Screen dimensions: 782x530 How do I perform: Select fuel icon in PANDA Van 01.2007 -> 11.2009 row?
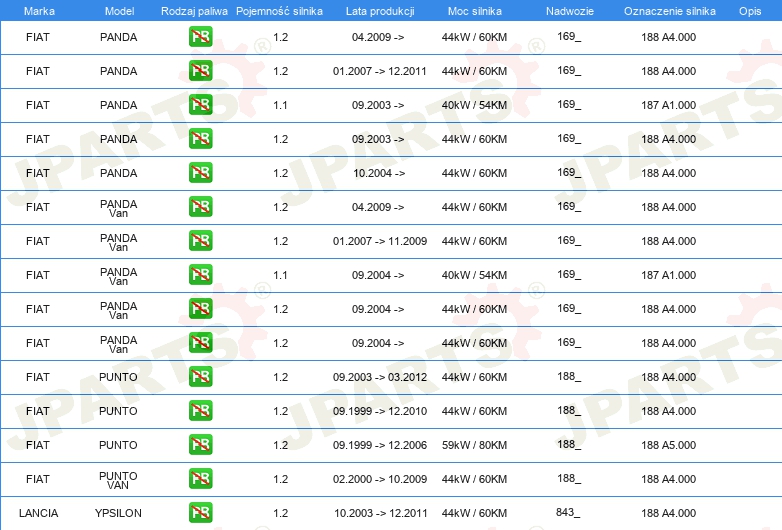(x=200, y=240)
